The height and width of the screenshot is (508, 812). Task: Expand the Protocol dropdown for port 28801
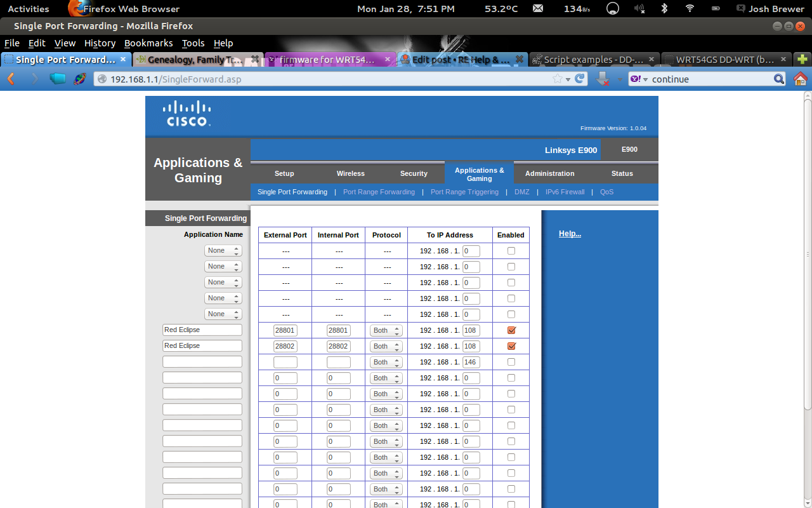[386, 330]
